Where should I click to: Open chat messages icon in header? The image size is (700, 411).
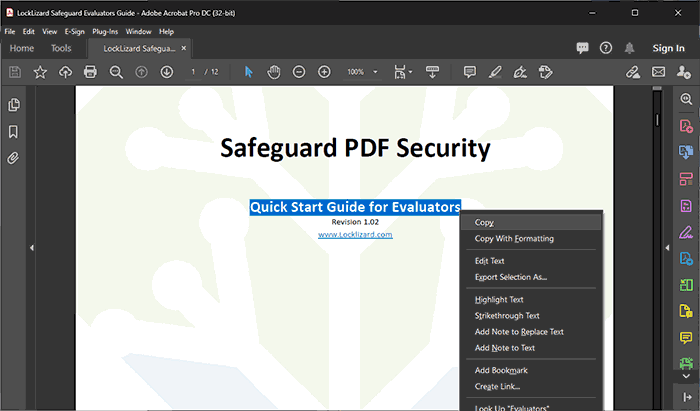[582, 48]
